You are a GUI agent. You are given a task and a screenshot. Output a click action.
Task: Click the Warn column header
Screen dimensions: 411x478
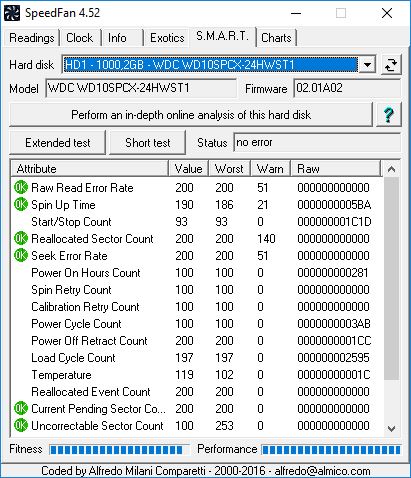point(270,169)
